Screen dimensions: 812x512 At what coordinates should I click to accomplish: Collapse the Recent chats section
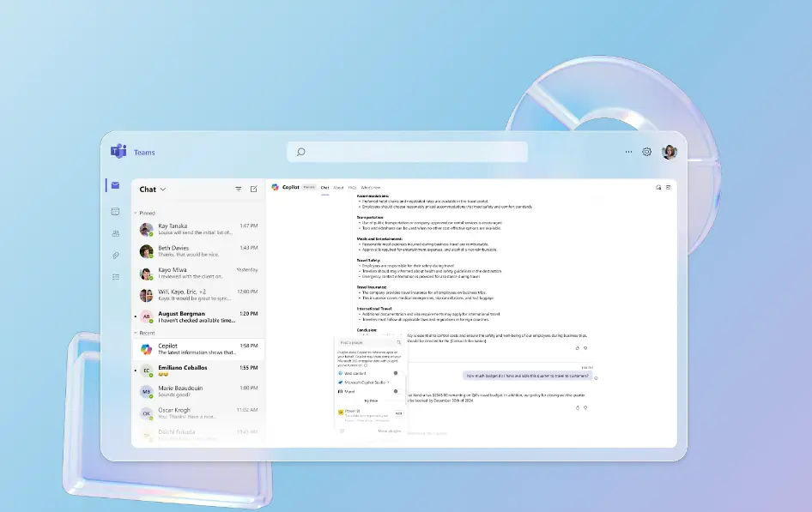(136, 333)
